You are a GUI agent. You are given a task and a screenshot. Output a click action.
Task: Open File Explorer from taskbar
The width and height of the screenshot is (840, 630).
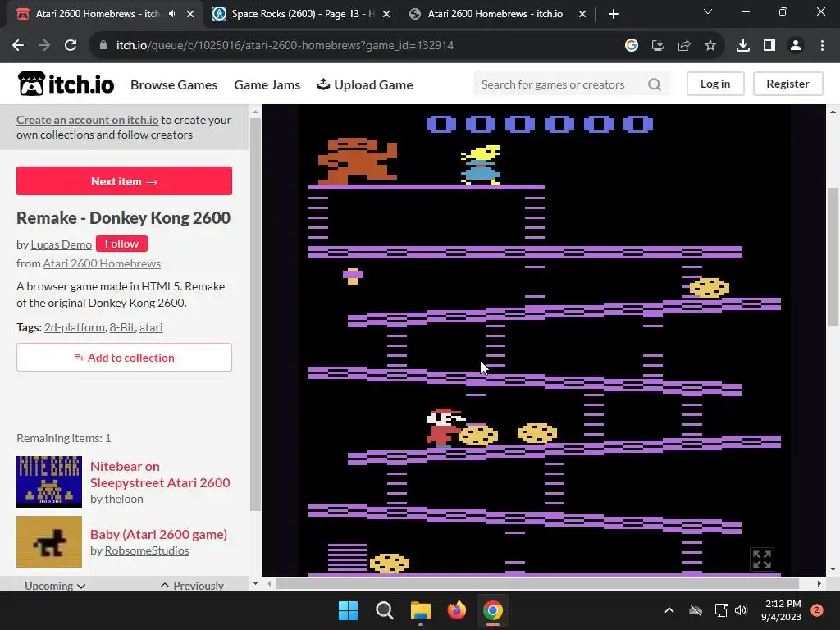(421, 610)
